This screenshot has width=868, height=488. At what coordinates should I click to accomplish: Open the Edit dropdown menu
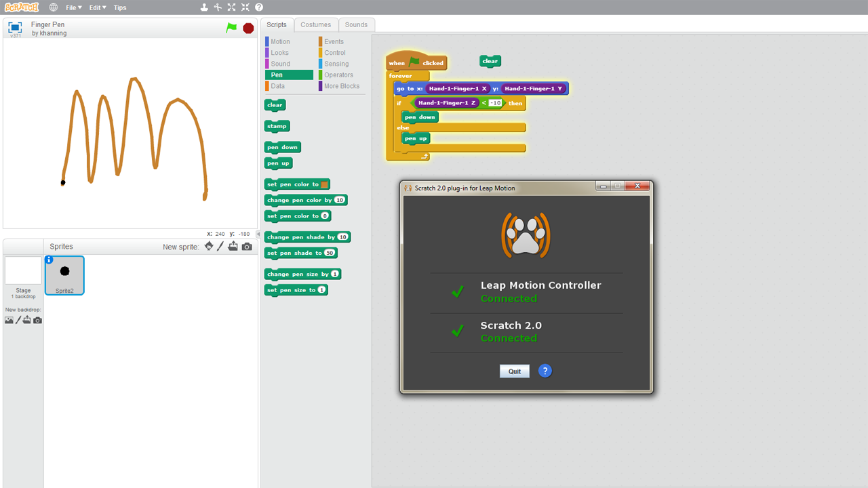pyautogui.click(x=98, y=7)
